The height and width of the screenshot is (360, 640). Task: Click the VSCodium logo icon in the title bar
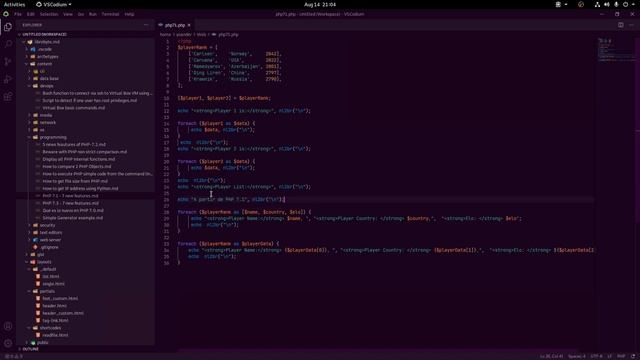[x=6, y=14]
